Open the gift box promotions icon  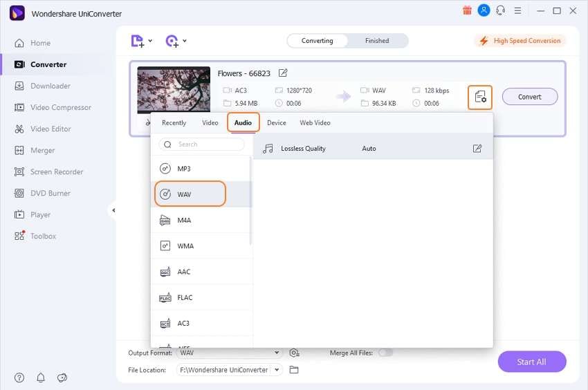pos(467,10)
